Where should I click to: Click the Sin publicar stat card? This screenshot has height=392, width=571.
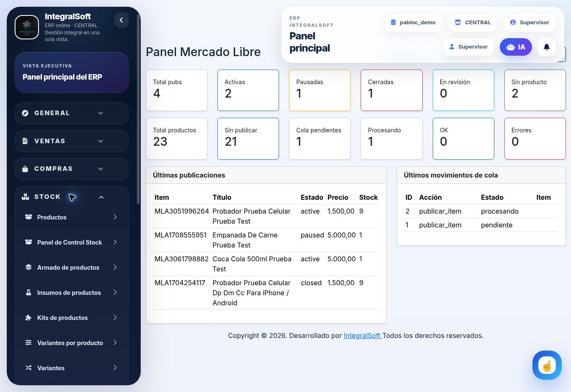[x=248, y=139]
